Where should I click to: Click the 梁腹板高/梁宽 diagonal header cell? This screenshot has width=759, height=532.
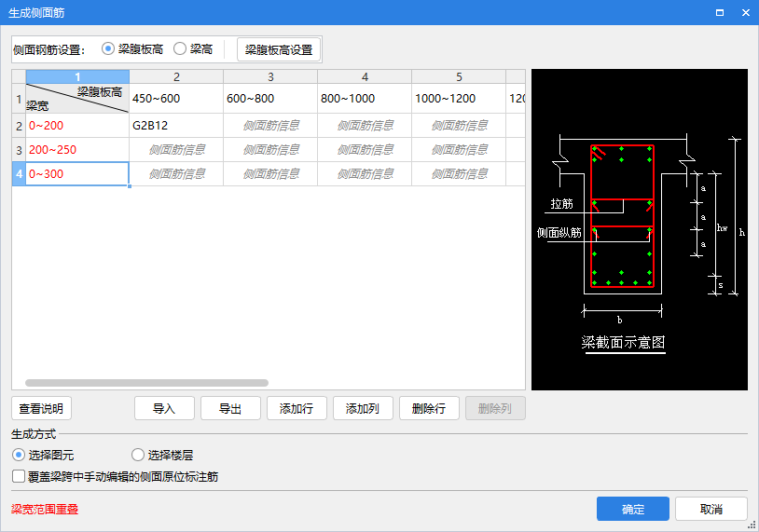(77, 99)
